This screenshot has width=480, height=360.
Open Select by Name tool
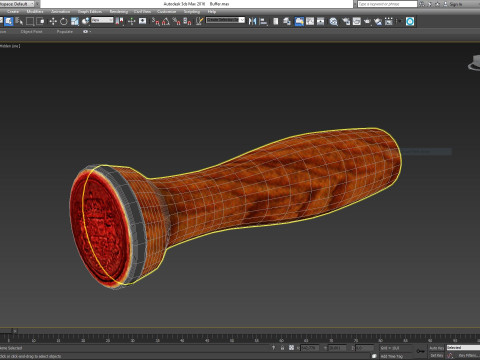[19, 21]
